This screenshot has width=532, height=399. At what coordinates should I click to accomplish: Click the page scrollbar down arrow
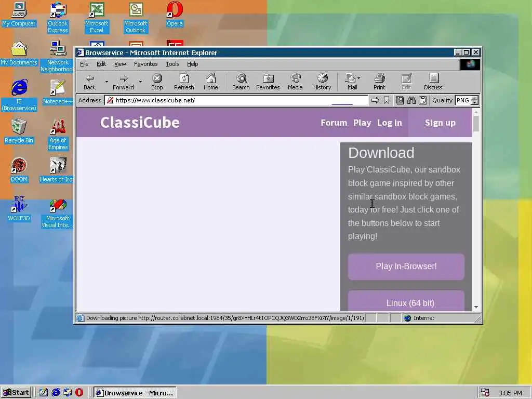pos(476,307)
